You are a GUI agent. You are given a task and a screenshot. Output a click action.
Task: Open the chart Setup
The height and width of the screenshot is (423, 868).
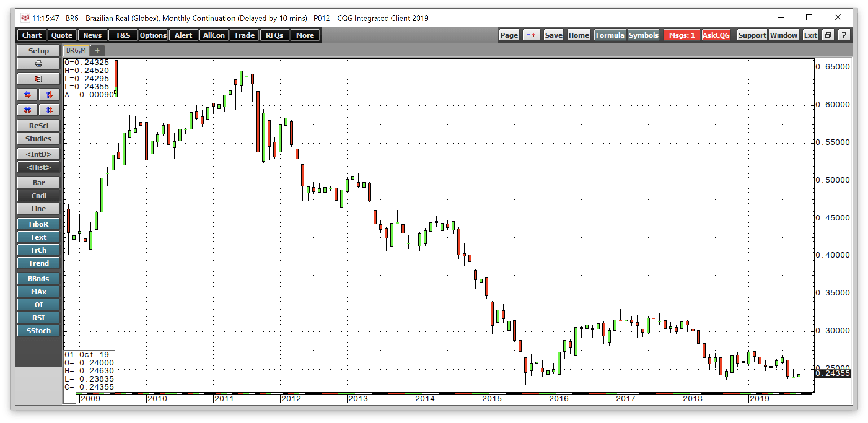point(38,50)
